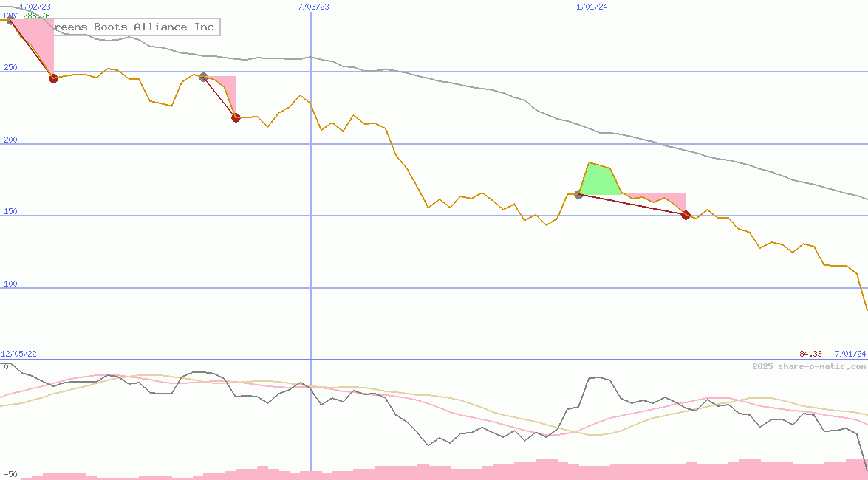Select the gray dot starting the green region
The image size is (868, 480).
click(x=578, y=196)
